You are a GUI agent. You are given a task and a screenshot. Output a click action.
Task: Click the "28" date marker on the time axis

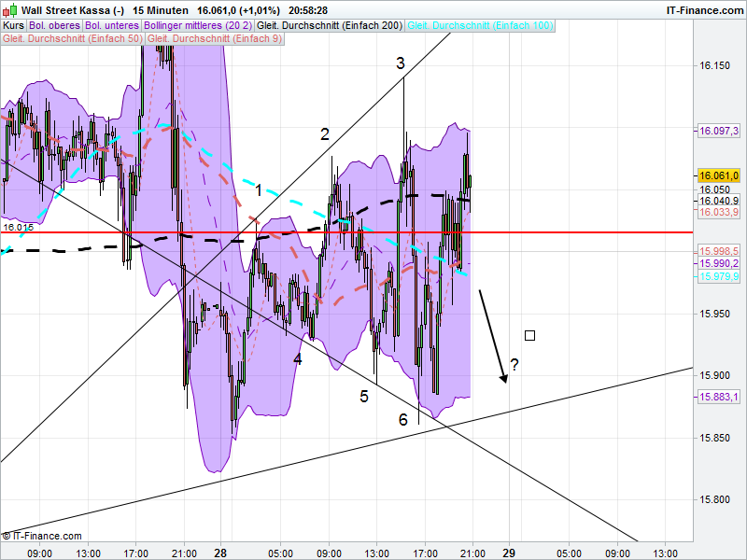point(220,552)
